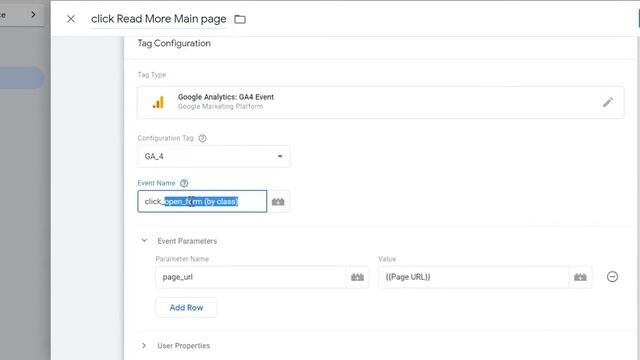Click the pencil icon to edit tag type
Viewport: 640px width, 360px height.
click(608, 102)
